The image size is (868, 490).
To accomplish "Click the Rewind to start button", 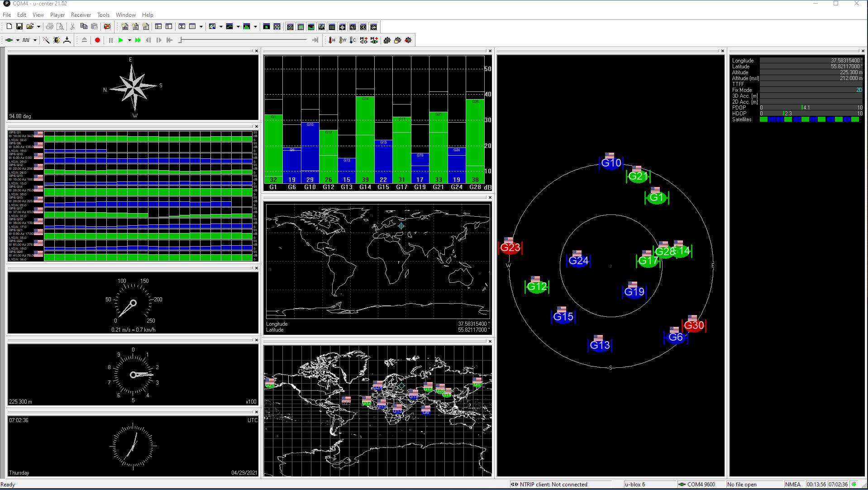I will click(x=169, y=40).
